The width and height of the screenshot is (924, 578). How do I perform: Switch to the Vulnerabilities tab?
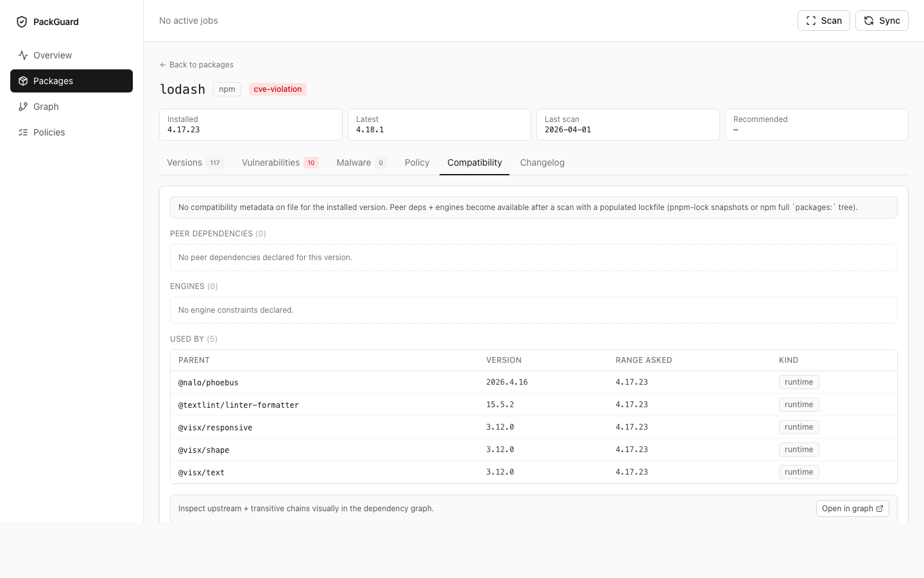point(280,162)
